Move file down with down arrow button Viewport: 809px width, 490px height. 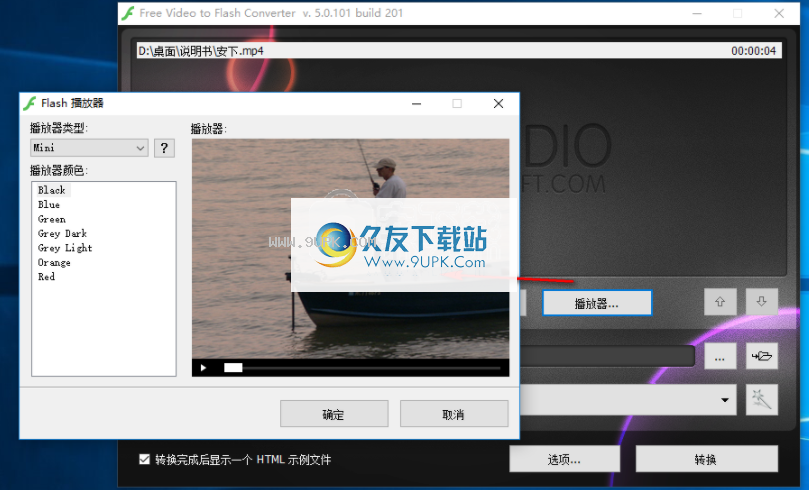(x=762, y=302)
